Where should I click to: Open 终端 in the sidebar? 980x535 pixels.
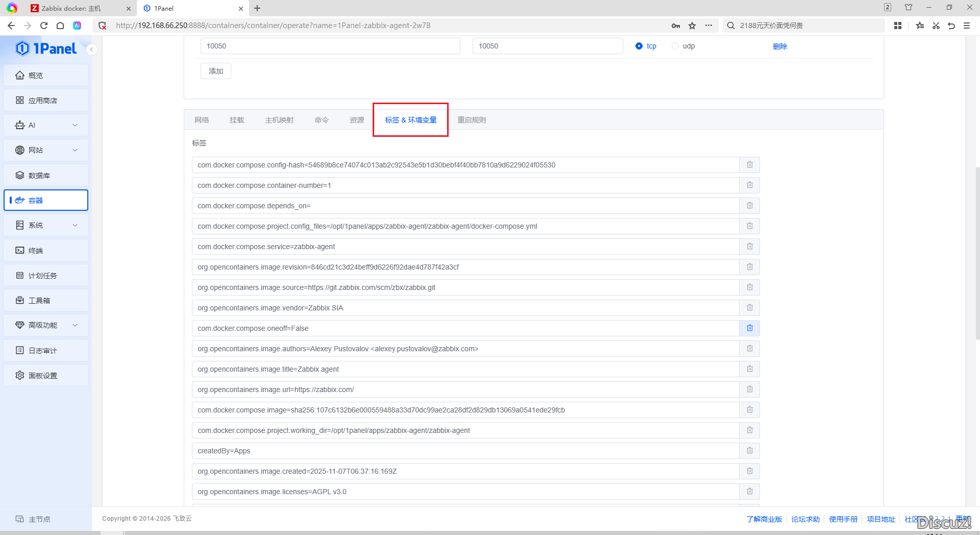46,251
